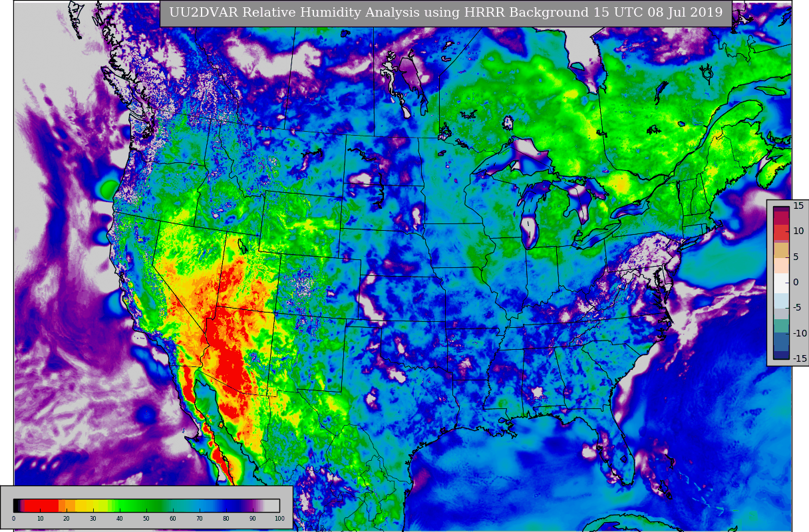809x532 pixels.
Task: Click the '10' label on the bottom humidity colorbar
Action: pyautogui.click(x=40, y=519)
